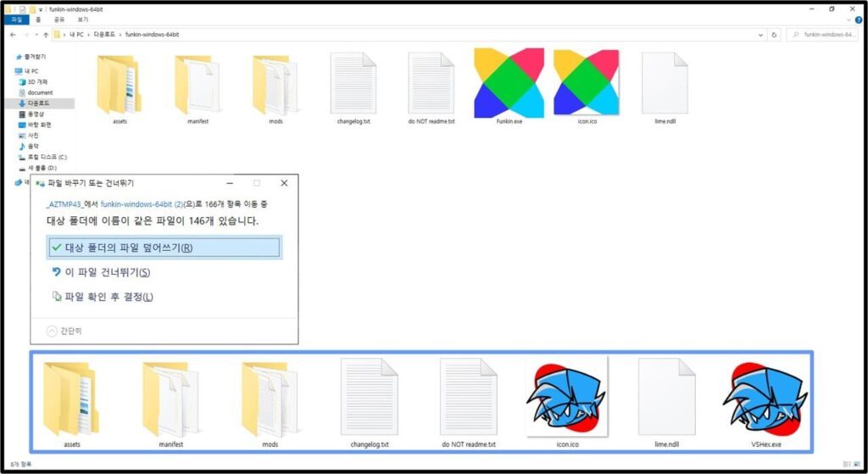Select do NOT readme.txt in Funkin.exe row
Screen dimensions: 868x474
431,84
